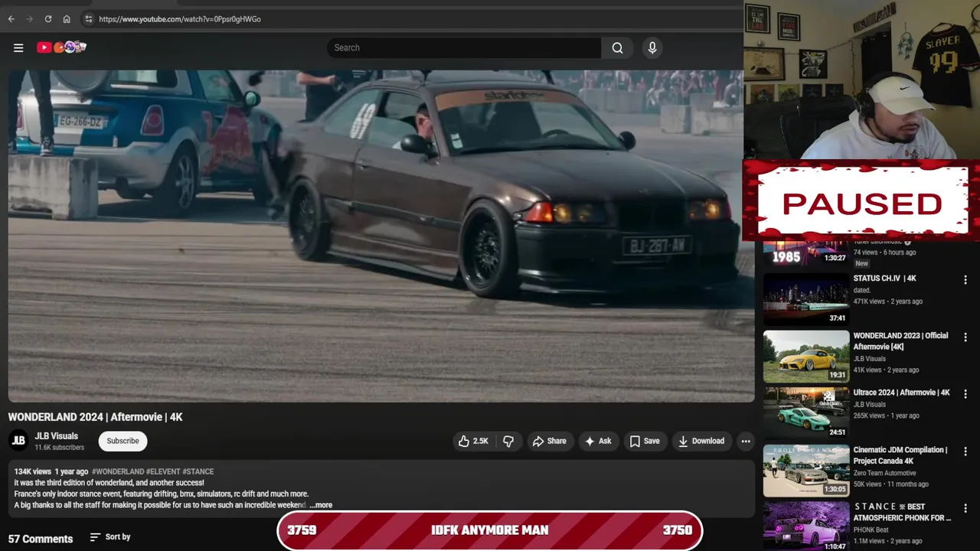
Task: Open JLB Visuals channel avatar
Action: [18, 441]
